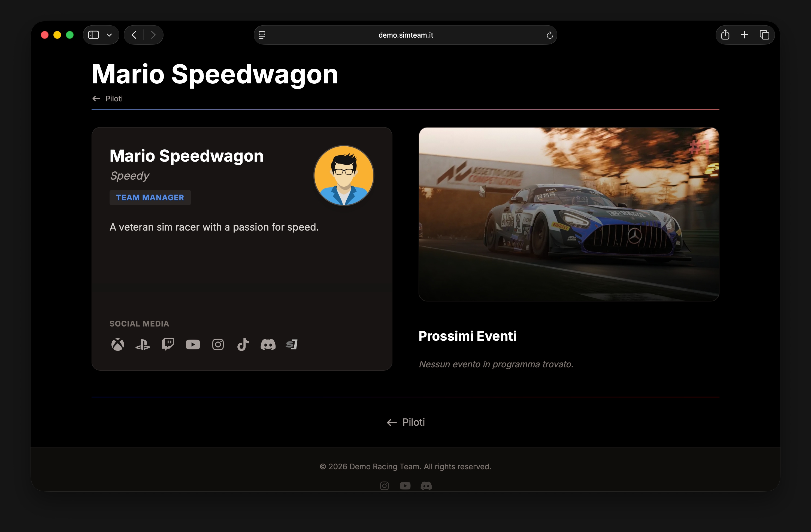The width and height of the screenshot is (811, 532).
Task: Expand the browser tab overview
Action: 764,34
